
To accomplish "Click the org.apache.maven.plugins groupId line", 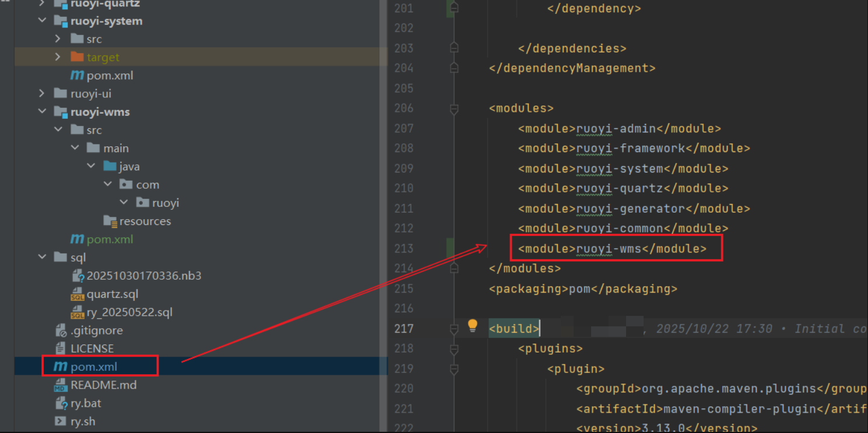I will pos(722,389).
